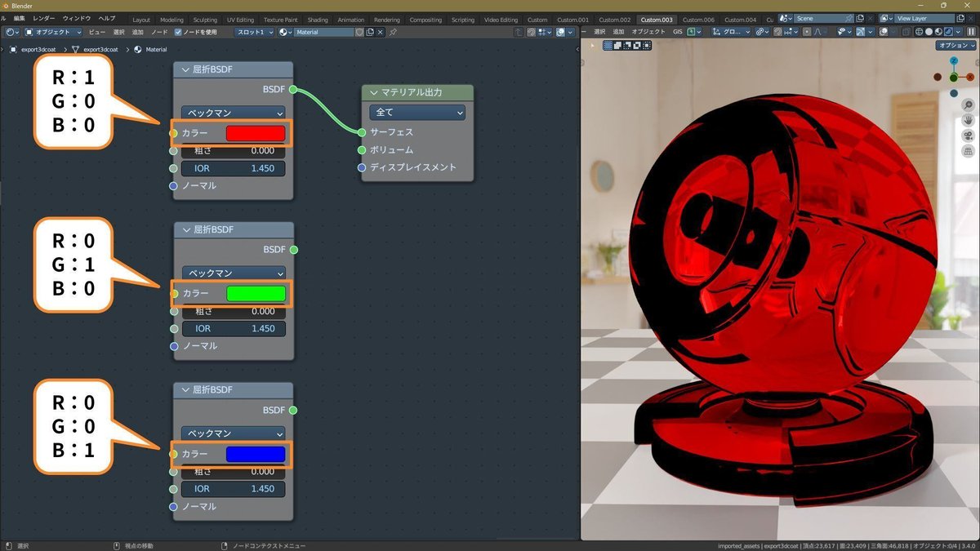The height and width of the screenshot is (551, 980).
Task: Switch to the Layout workspace tab
Action: (141, 20)
